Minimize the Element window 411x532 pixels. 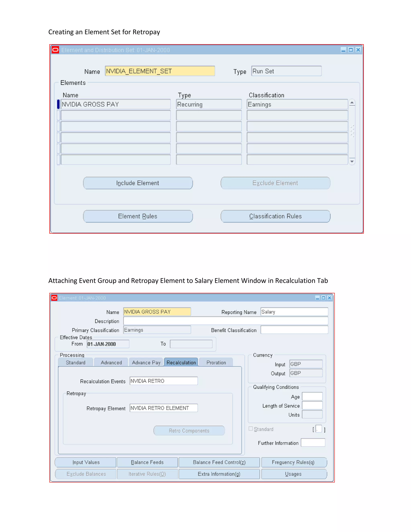[x=317, y=298]
